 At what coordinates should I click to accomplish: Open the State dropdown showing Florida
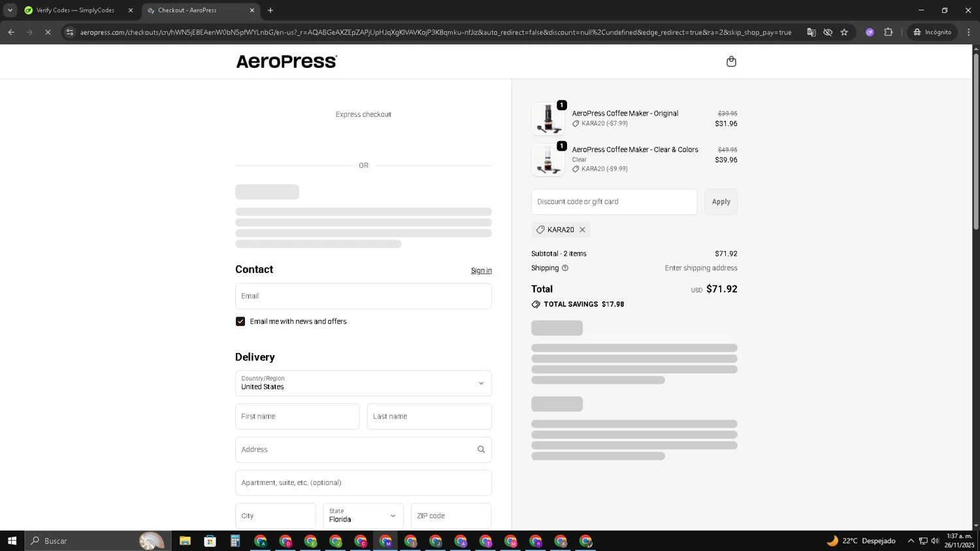point(363,516)
